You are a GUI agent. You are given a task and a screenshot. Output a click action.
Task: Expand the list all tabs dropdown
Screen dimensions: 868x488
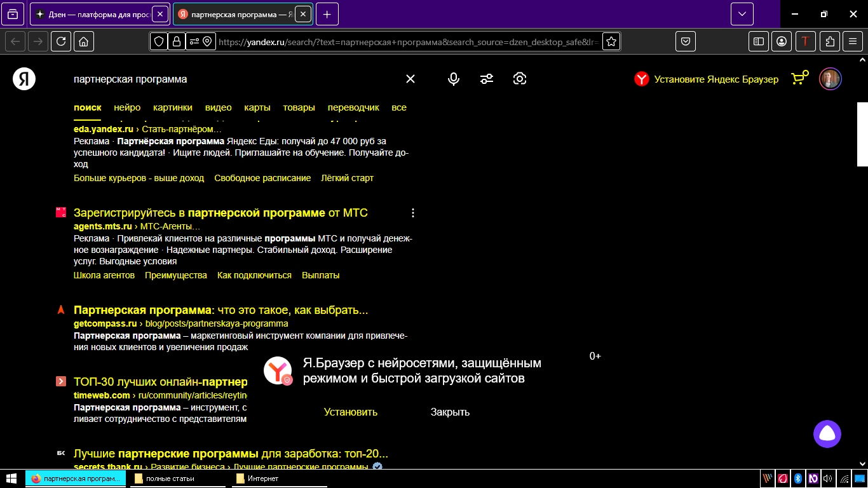point(742,14)
